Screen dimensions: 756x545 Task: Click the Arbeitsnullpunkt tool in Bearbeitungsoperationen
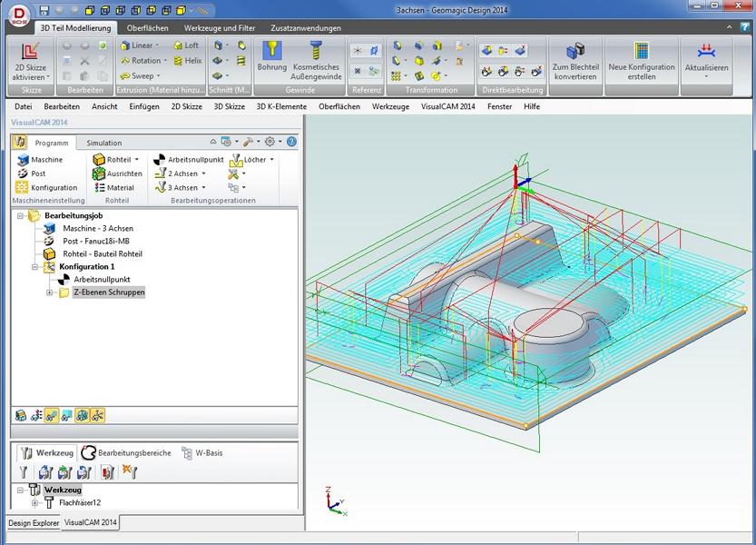(189, 160)
